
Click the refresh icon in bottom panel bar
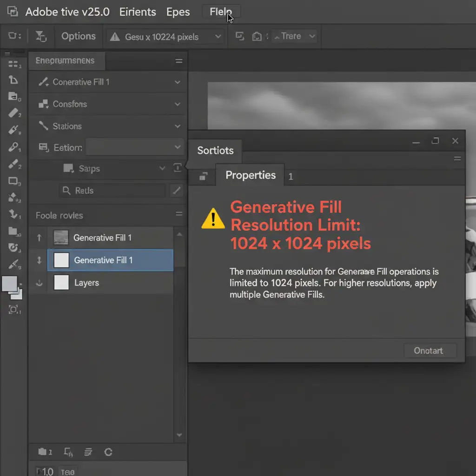(108, 451)
